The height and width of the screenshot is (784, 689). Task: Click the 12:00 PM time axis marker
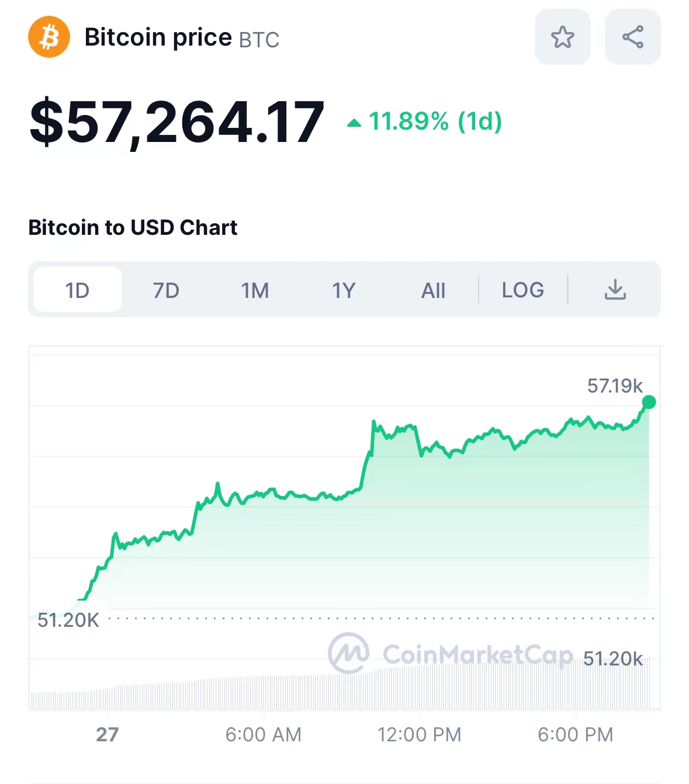click(x=419, y=734)
